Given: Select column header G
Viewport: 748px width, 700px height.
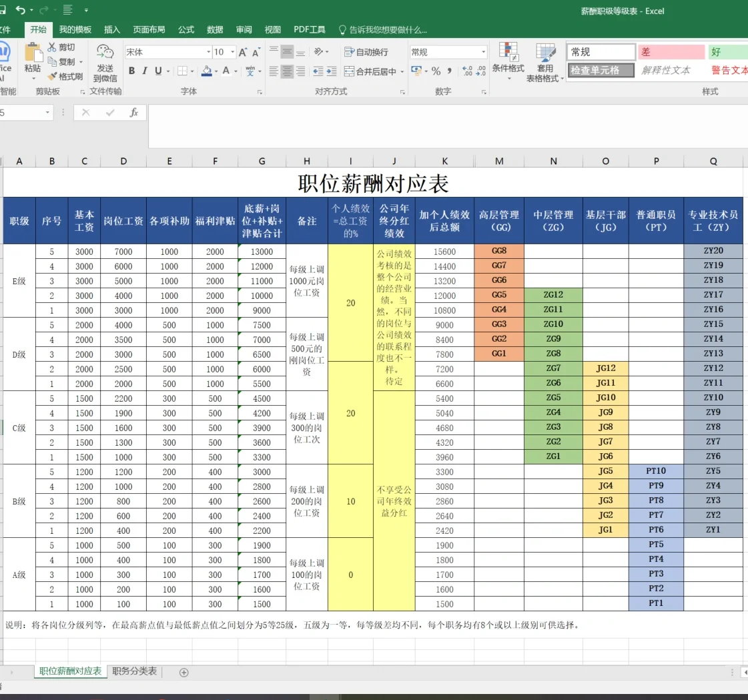Looking at the screenshot, I should click(262, 161).
